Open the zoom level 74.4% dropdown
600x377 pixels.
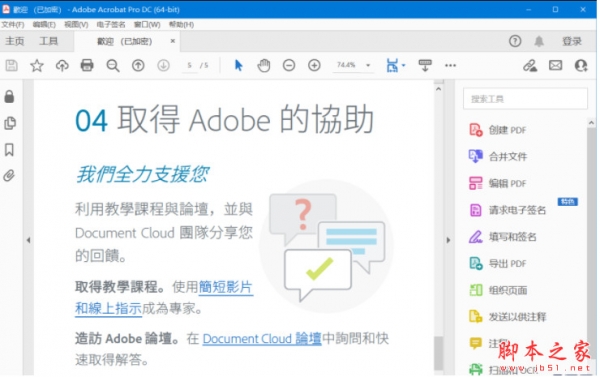coord(368,65)
